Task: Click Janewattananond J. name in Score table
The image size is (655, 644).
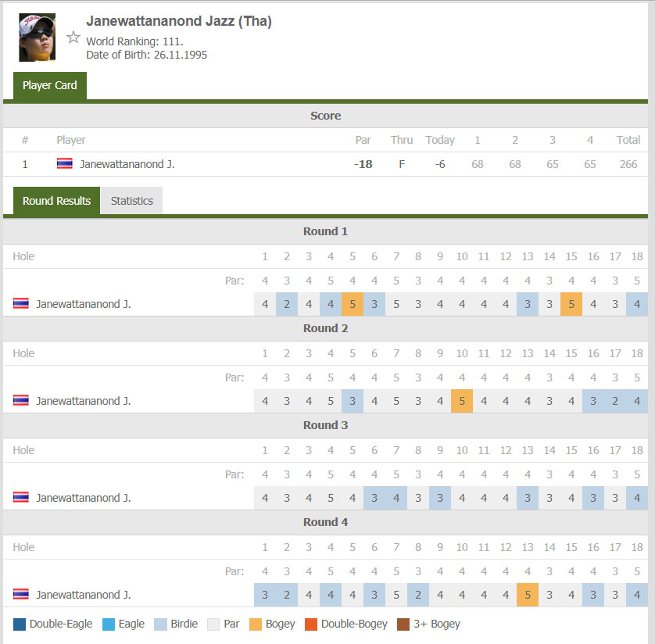Action: click(x=127, y=164)
